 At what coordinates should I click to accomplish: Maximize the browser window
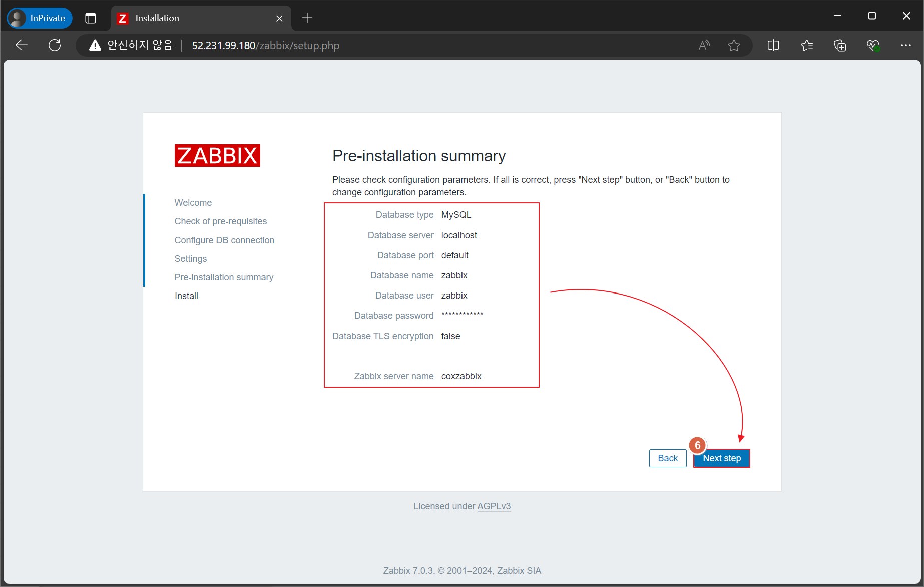coord(872,16)
